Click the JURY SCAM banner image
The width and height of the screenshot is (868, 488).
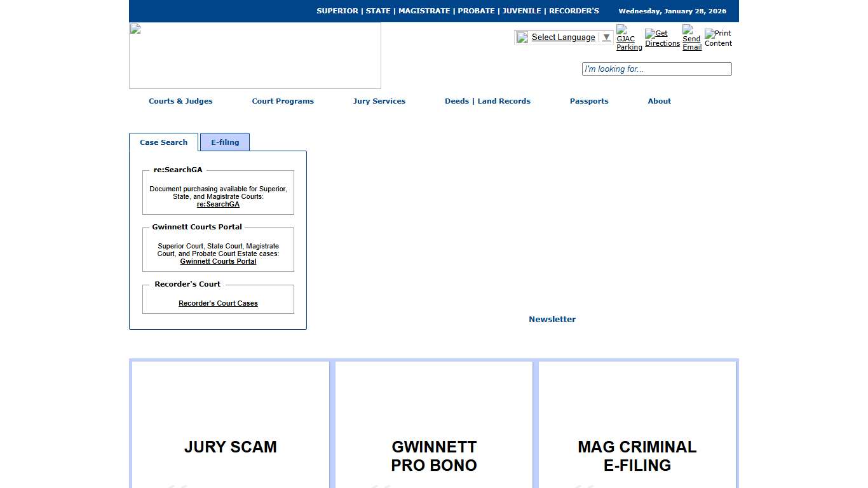[x=230, y=447]
